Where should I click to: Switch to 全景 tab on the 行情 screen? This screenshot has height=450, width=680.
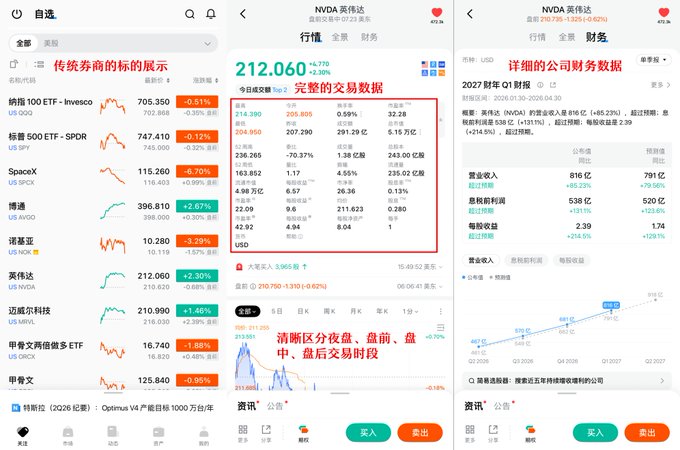[x=340, y=37]
